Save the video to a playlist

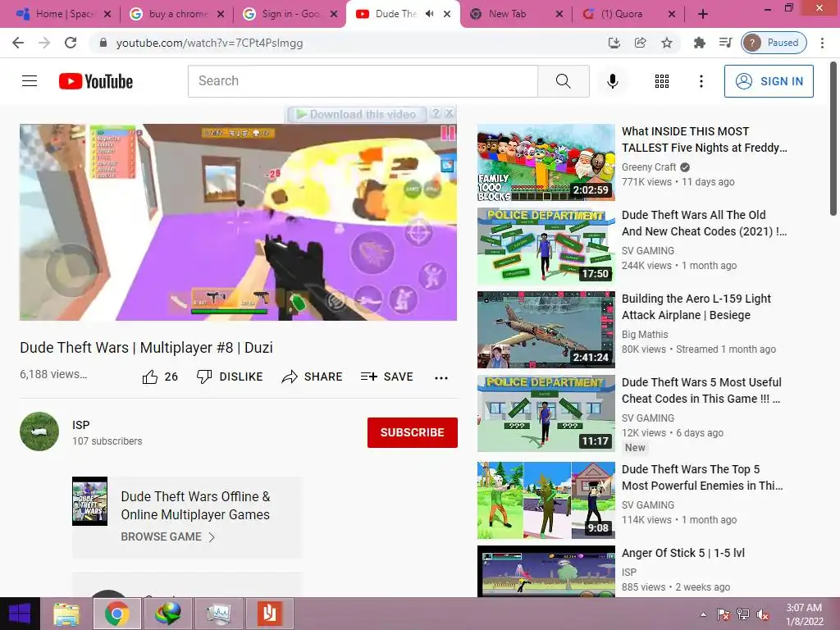click(387, 377)
